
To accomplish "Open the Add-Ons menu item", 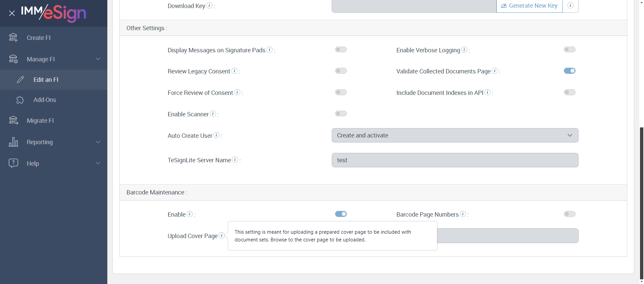I will [x=45, y=100].
